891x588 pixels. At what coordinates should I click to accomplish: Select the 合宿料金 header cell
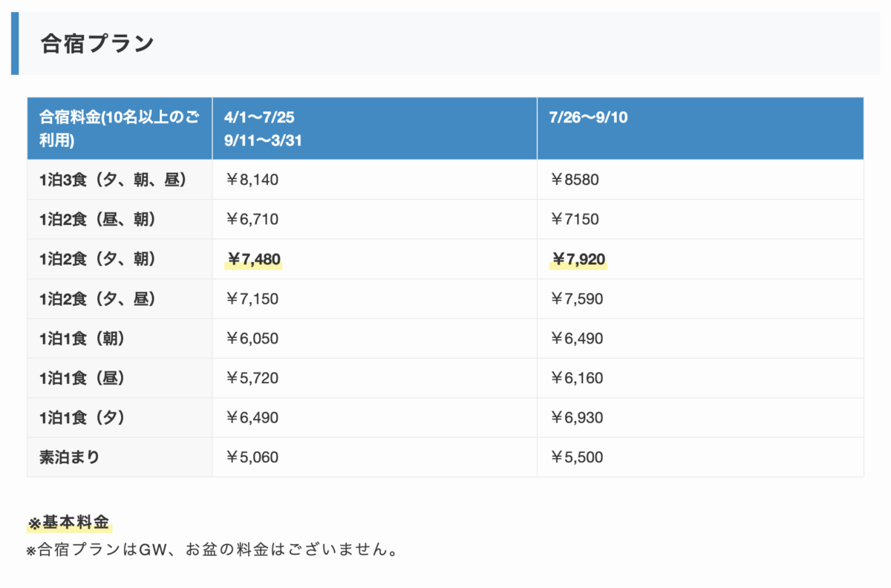click(119, 128)
